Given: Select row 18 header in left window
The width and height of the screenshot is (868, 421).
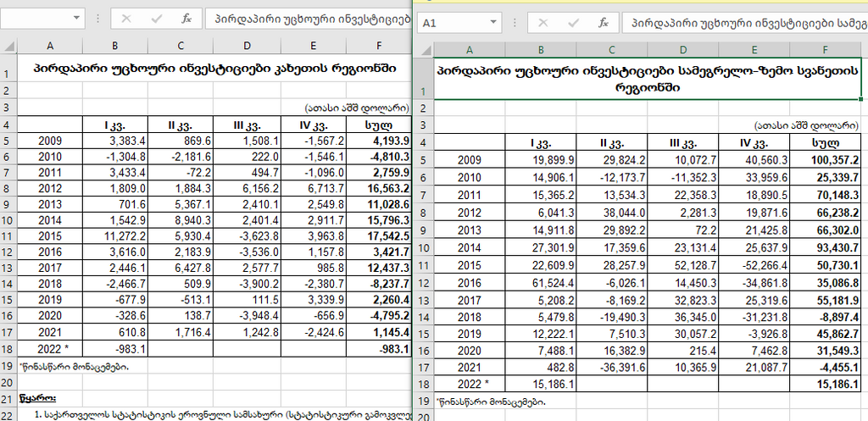Looking at the screenshot, I should 8,350.
